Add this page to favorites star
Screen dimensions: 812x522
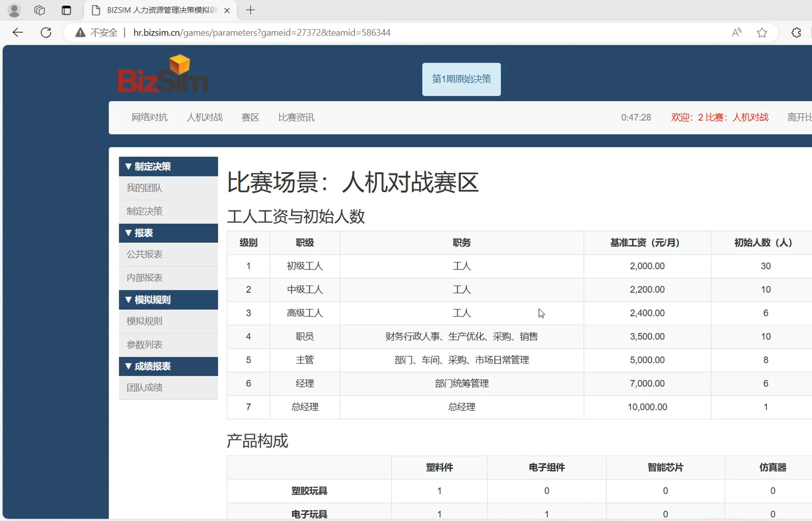coord(762,33)
